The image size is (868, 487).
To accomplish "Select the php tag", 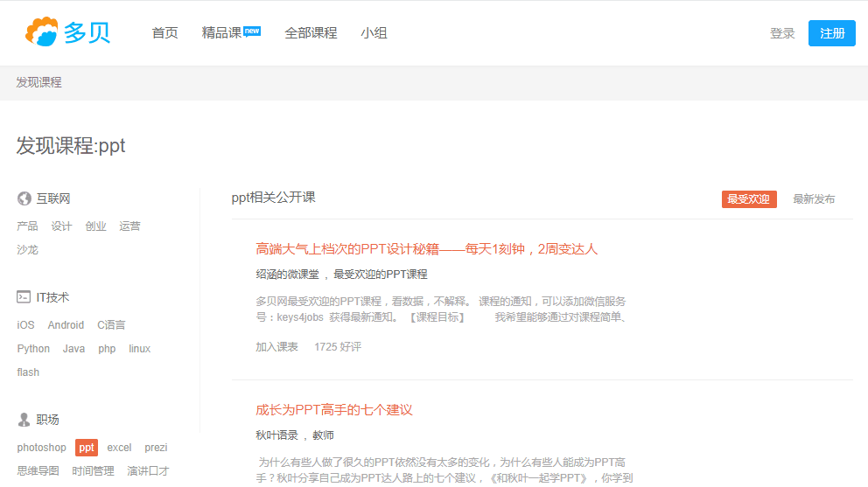I will (107, 349).
